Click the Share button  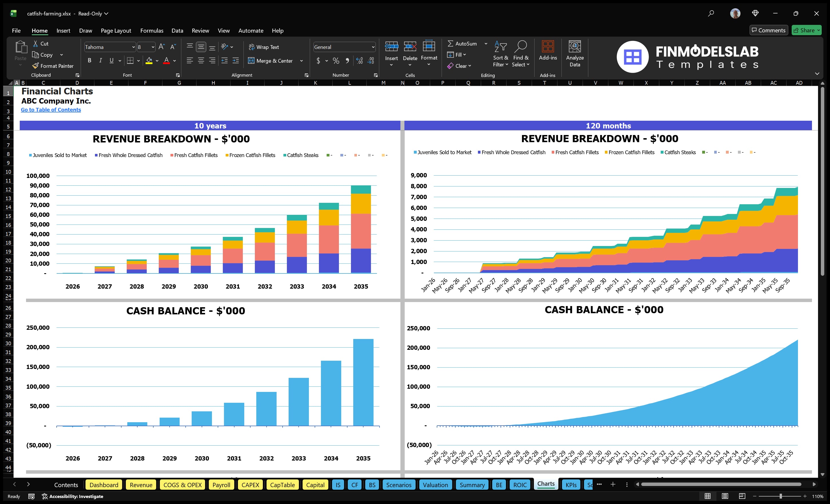click(x=807, y=30)
